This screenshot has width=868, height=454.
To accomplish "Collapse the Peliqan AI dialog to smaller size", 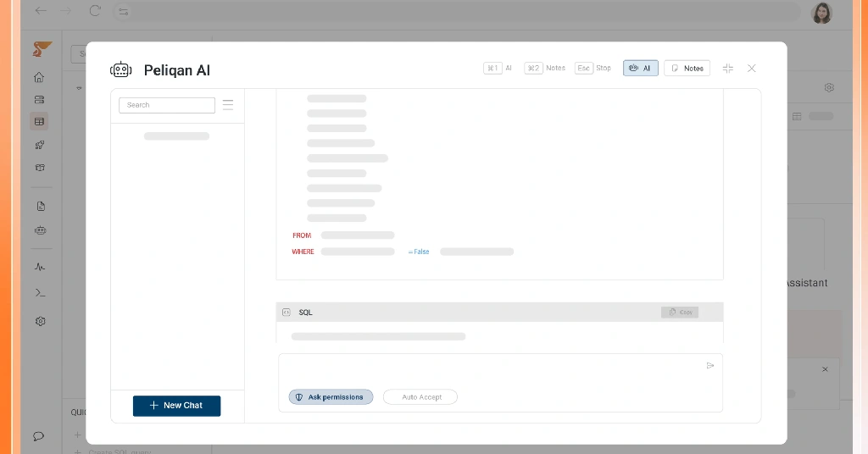I will pos(728,68).
